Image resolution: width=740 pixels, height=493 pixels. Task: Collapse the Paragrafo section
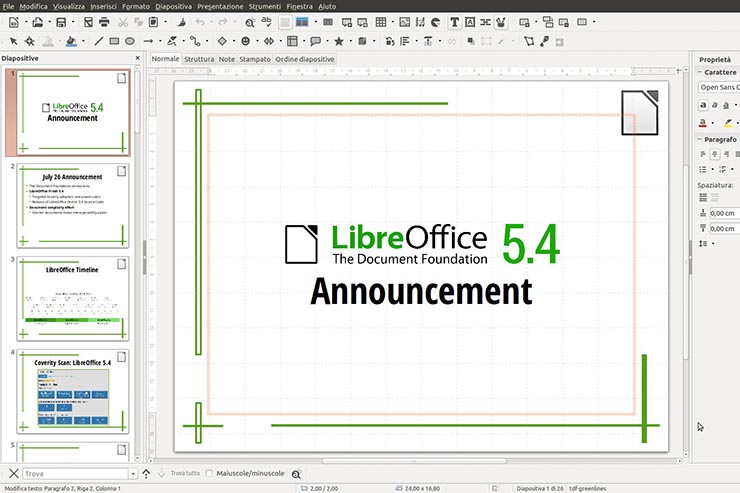(x=699, y=139)
